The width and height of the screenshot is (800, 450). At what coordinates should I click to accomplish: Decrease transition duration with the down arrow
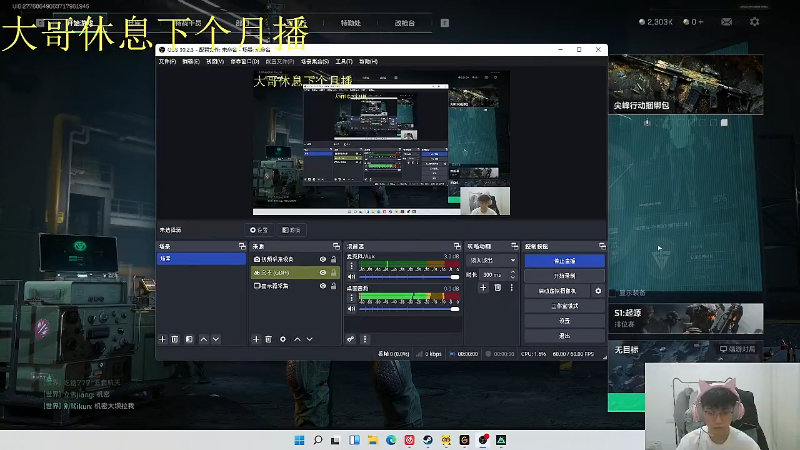[x=513, y=277]
